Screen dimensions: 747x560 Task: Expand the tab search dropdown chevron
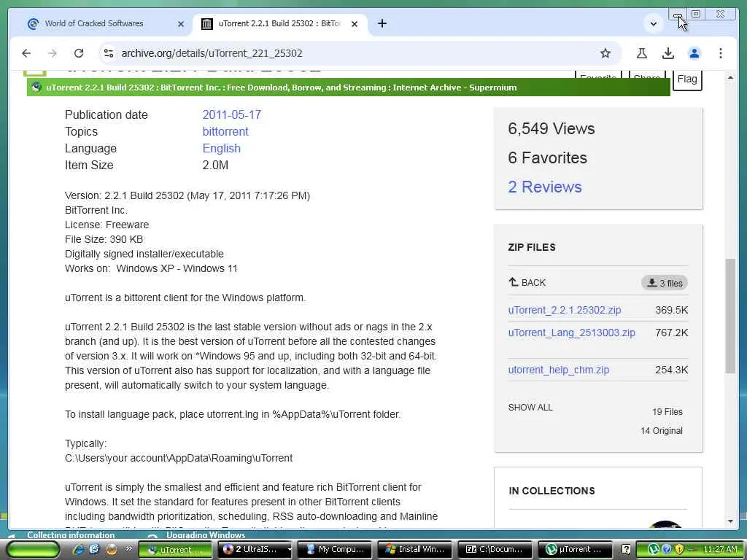[x=653, y=23]
